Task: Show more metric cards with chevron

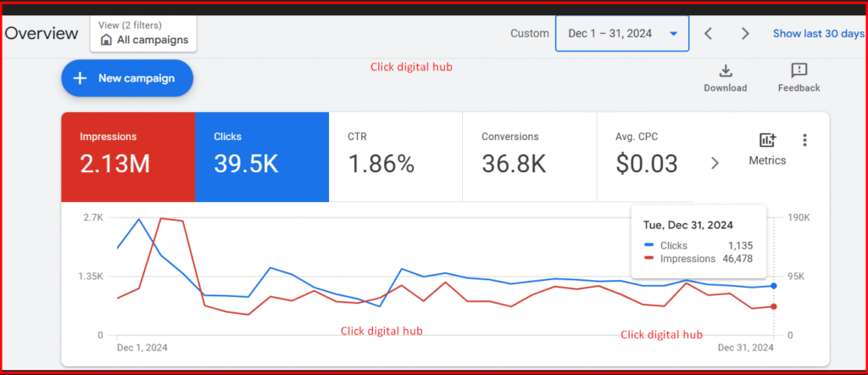Action: point(715,163)
